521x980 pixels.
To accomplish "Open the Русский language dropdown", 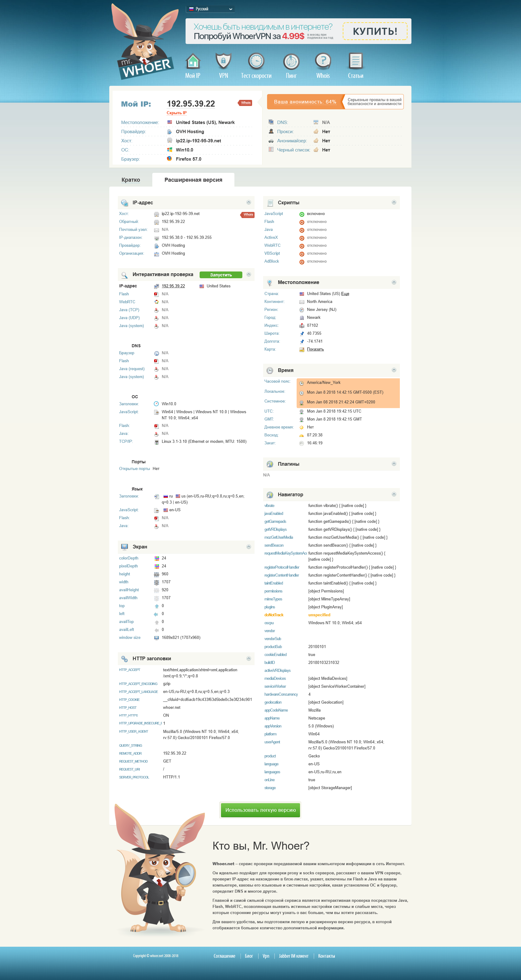I will coord(210,9).
